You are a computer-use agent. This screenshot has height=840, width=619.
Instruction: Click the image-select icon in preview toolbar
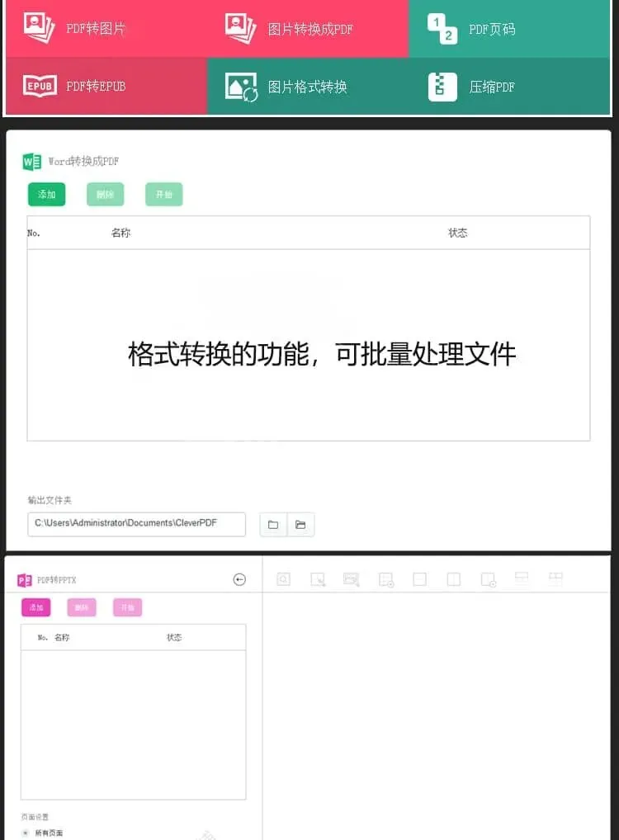(x=352, y=579)
